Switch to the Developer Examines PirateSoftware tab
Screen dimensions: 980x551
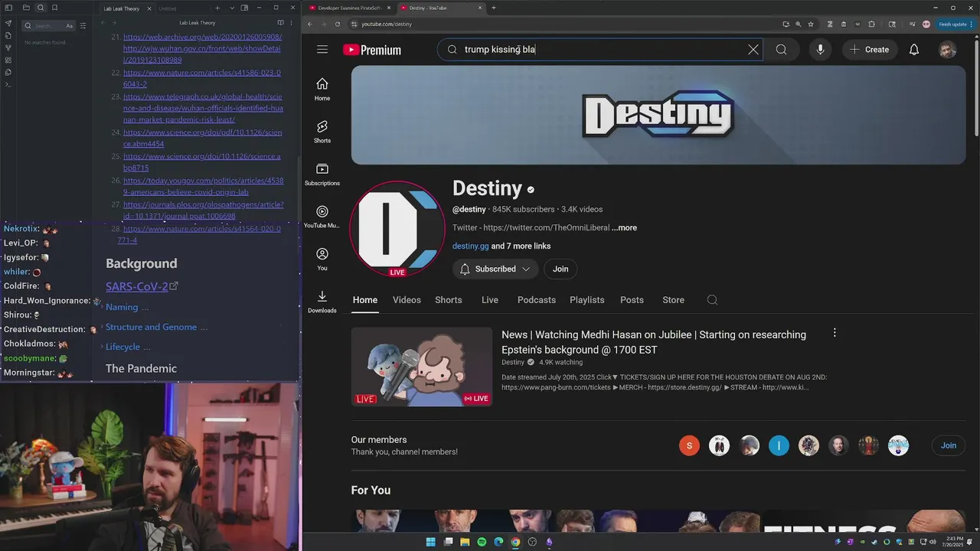tap(349, 8)
